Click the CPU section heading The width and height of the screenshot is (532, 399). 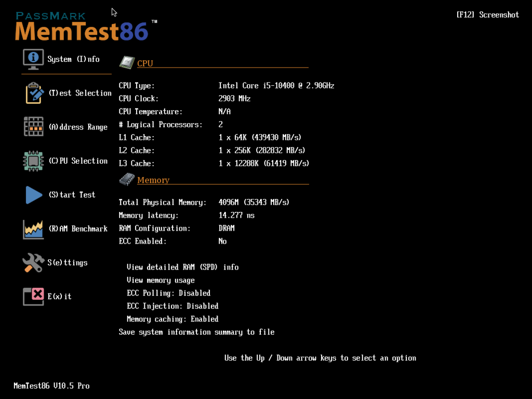145,63
